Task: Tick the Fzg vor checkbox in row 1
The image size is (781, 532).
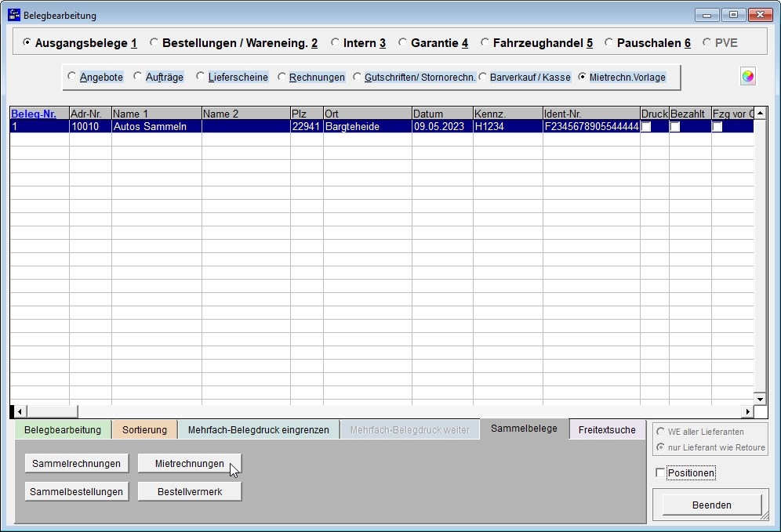Action: click(717, 127)
